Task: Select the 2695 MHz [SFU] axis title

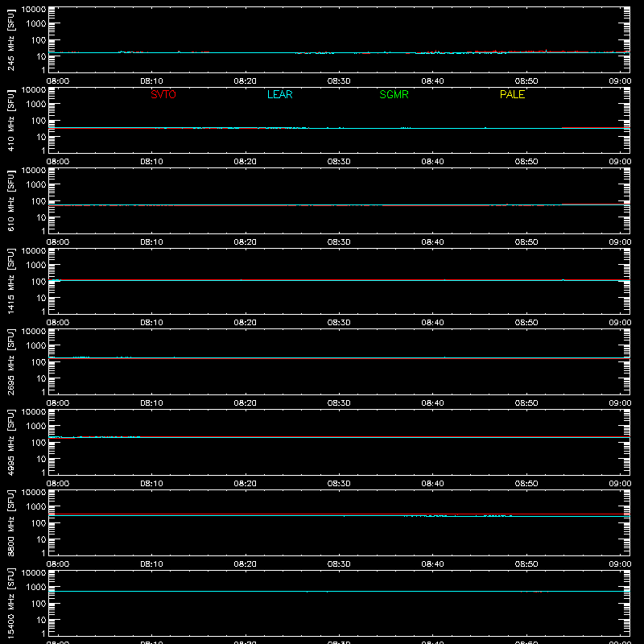Action: [x=11, y=361]
